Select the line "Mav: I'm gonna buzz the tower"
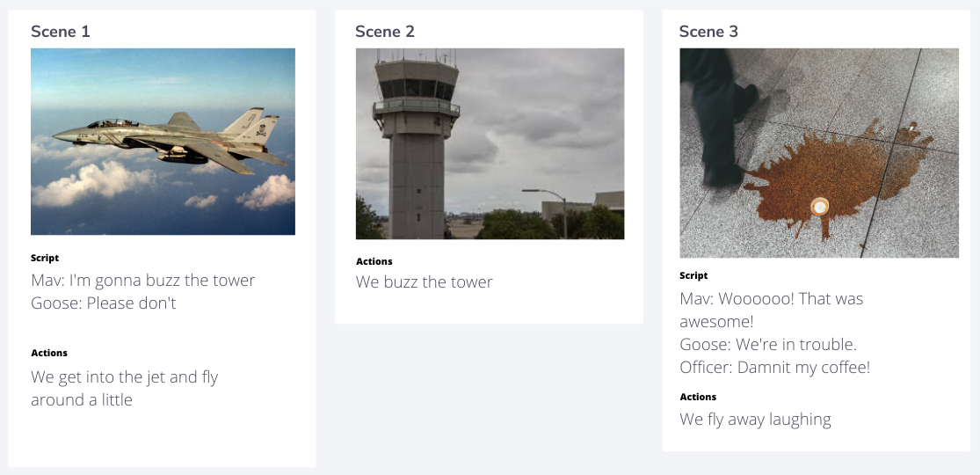This screenshot has height=475, width=980. tap(142, 281)
